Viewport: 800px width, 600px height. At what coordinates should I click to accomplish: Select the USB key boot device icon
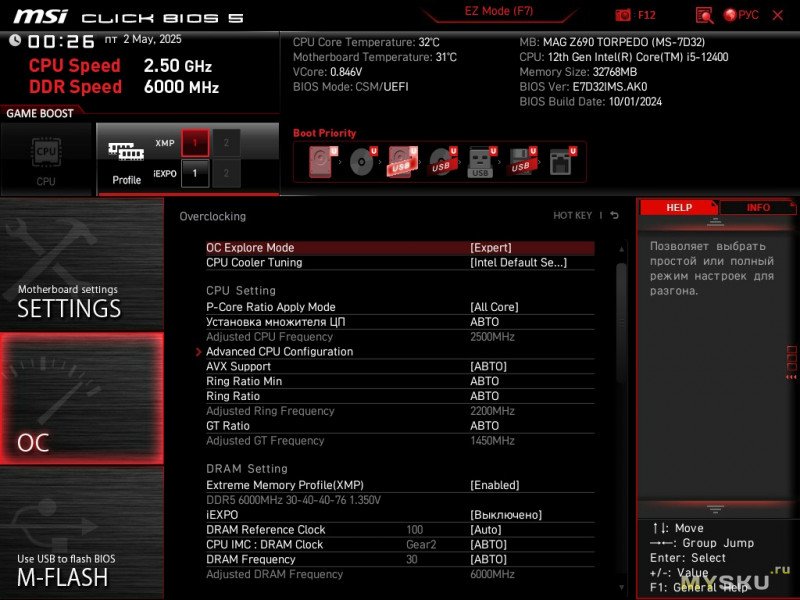tap(482, 162)
